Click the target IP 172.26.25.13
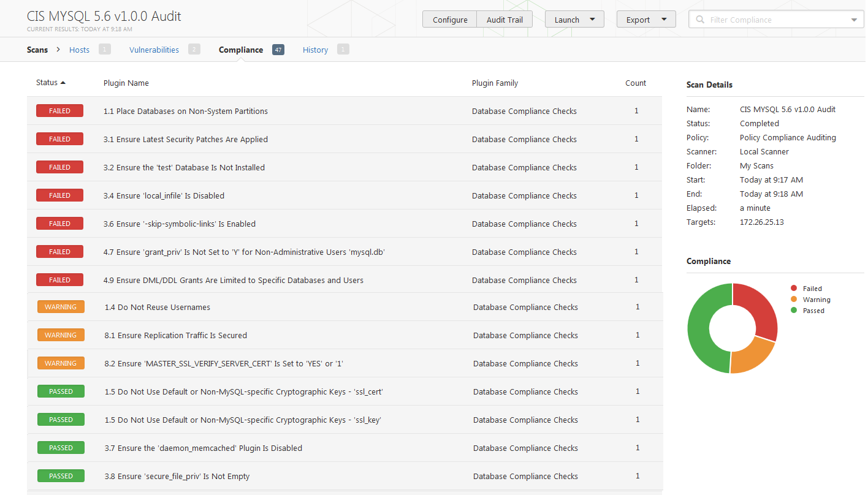The width and height of the screenshot is (868, 495). tap(762, 222)
